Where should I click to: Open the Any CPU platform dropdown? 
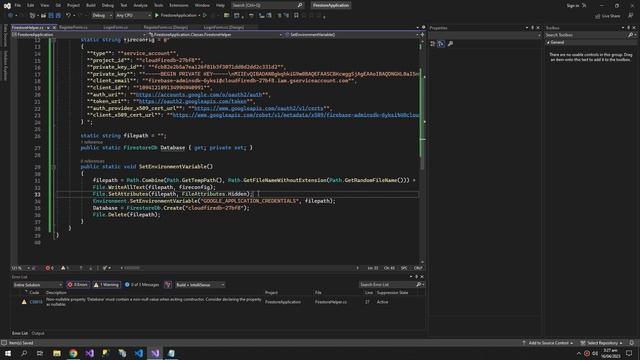[133, 16]
